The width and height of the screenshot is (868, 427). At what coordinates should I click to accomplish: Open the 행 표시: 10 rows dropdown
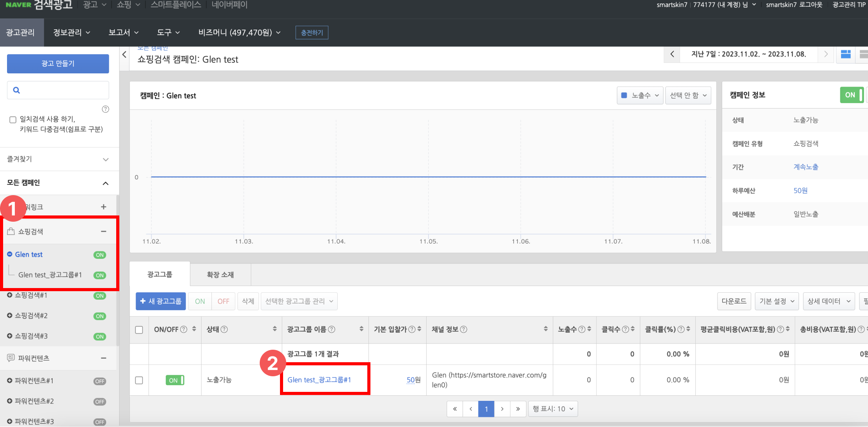point(553,409)
